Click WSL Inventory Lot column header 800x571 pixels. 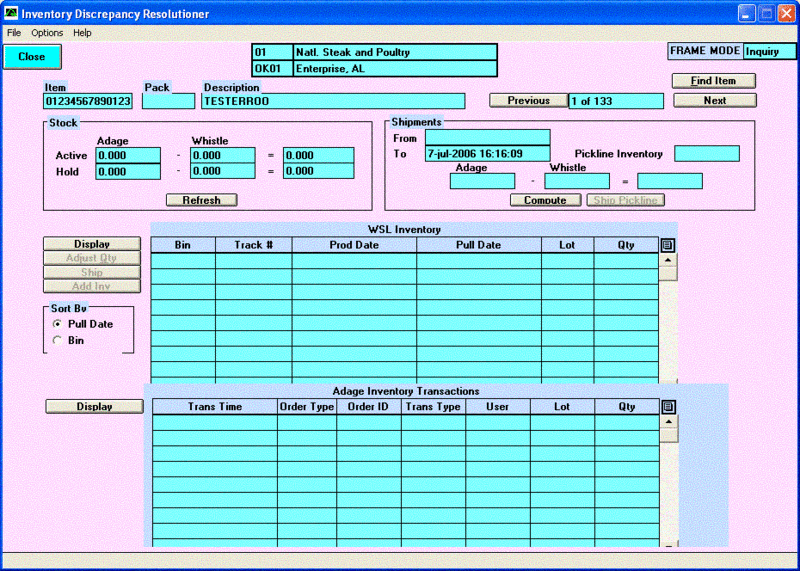567,245
